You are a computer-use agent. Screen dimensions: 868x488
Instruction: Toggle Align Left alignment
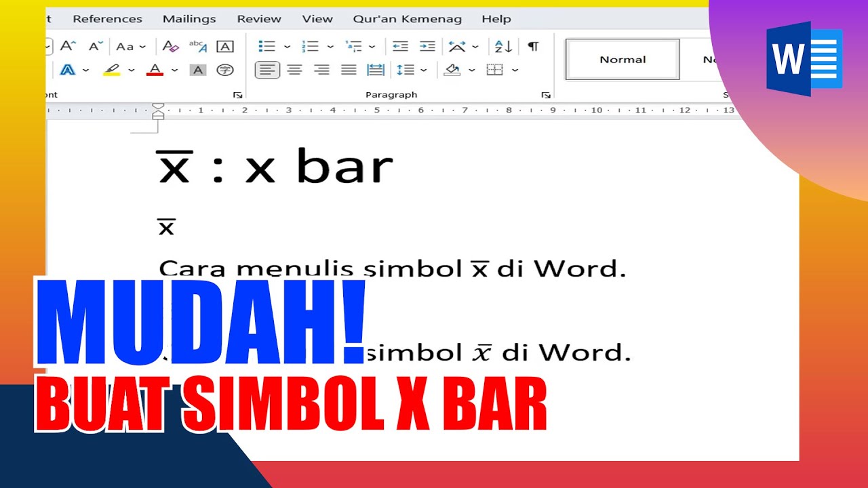click(267, 69)
